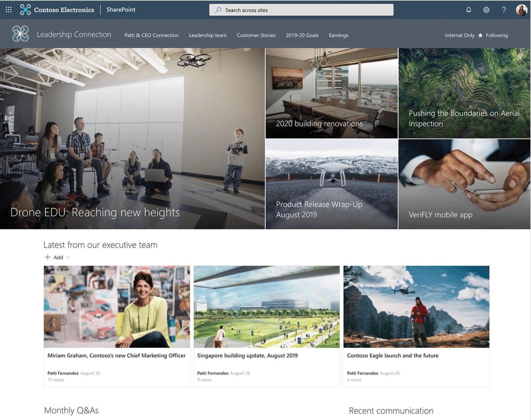Open the notifications bell
The width and height of the screenshot is (531, 420).
(x=468, y=9)
